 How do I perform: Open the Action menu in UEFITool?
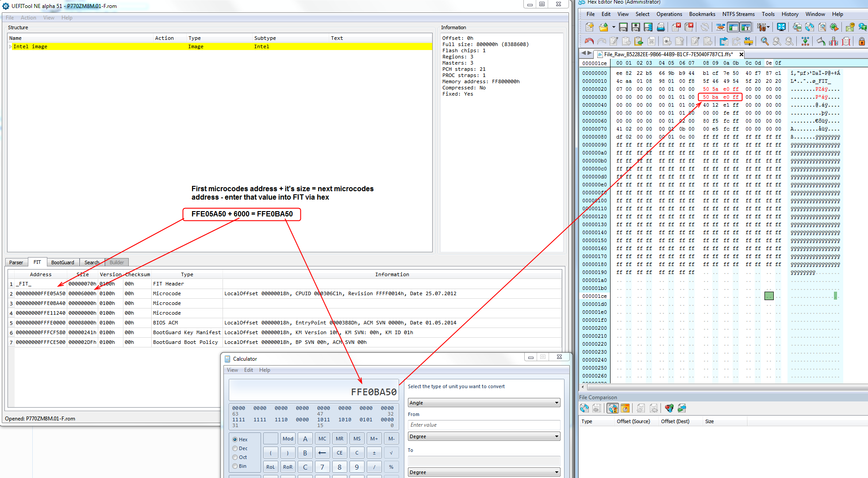click(28, 18)
